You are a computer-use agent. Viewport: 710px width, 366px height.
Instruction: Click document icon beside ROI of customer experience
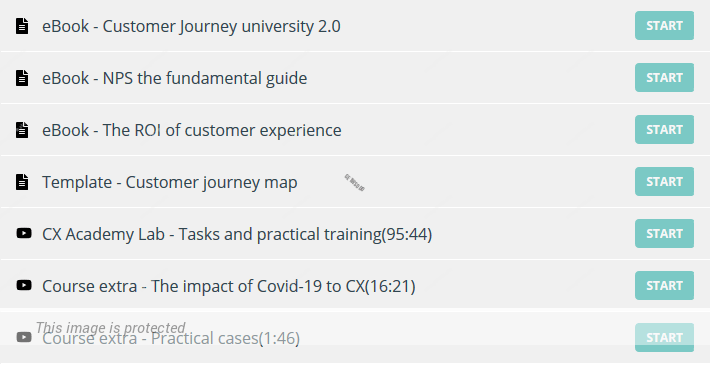tap(22, 130)
